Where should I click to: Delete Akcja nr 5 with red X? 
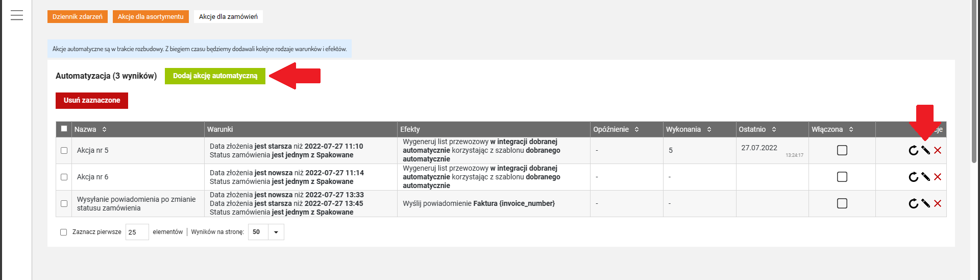tap(938, 150)
